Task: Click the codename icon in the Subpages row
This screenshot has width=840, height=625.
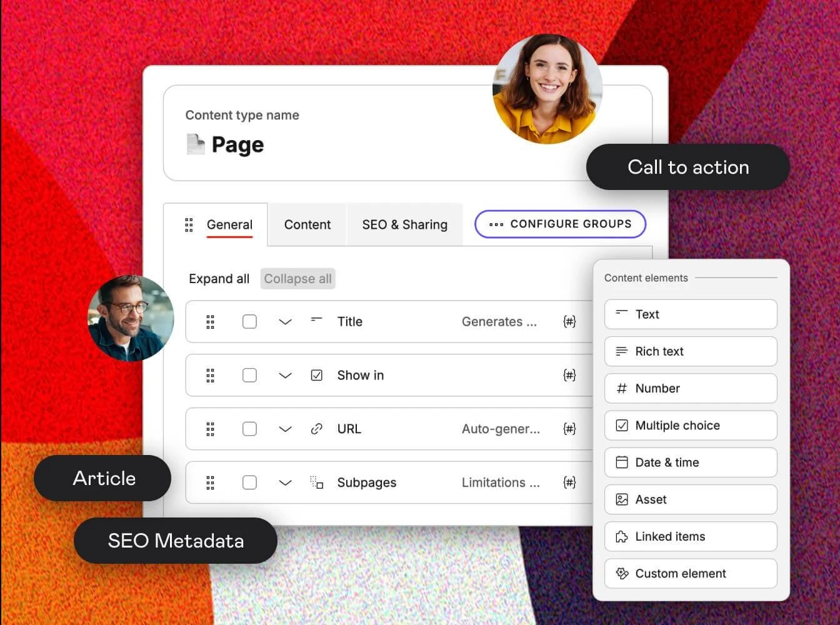Action: (x=569, y=482)
